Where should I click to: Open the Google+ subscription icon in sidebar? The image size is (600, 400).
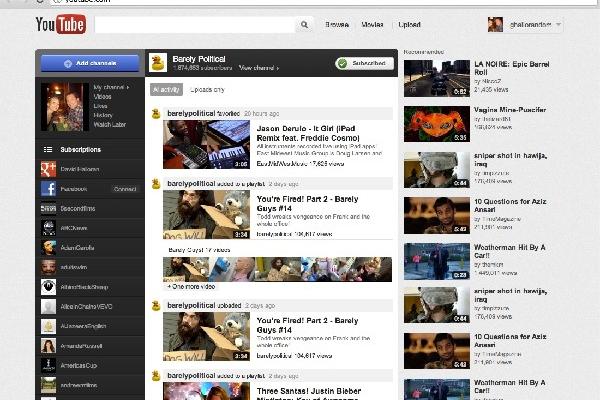pyautogui.click(x=47, y=169)
